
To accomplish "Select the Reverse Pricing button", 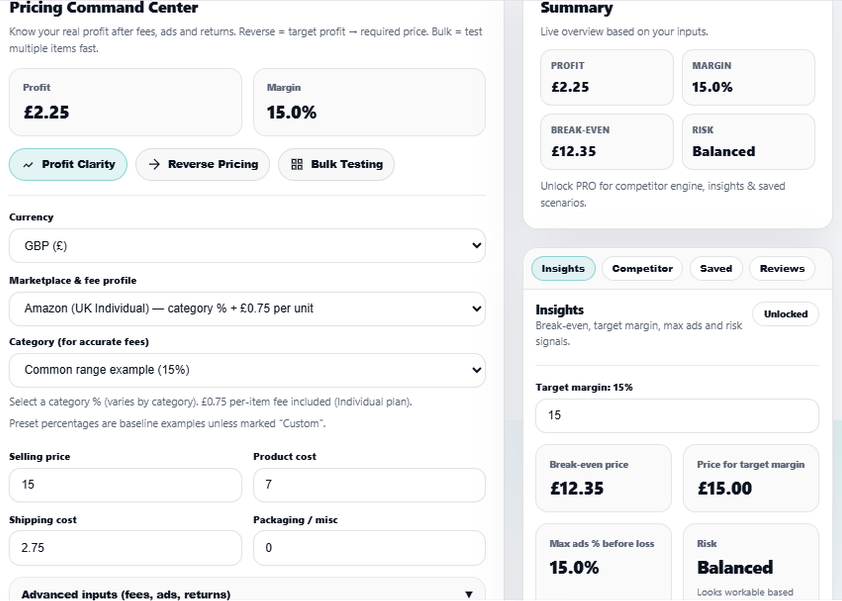I will [x=202, y=164].
